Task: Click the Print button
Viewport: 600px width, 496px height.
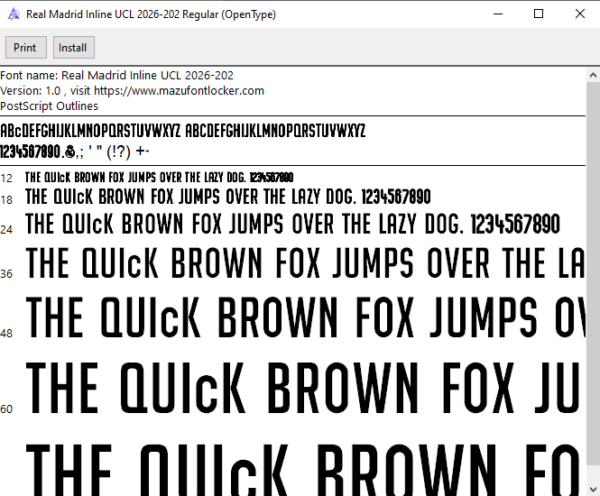Action: point(26,47)
